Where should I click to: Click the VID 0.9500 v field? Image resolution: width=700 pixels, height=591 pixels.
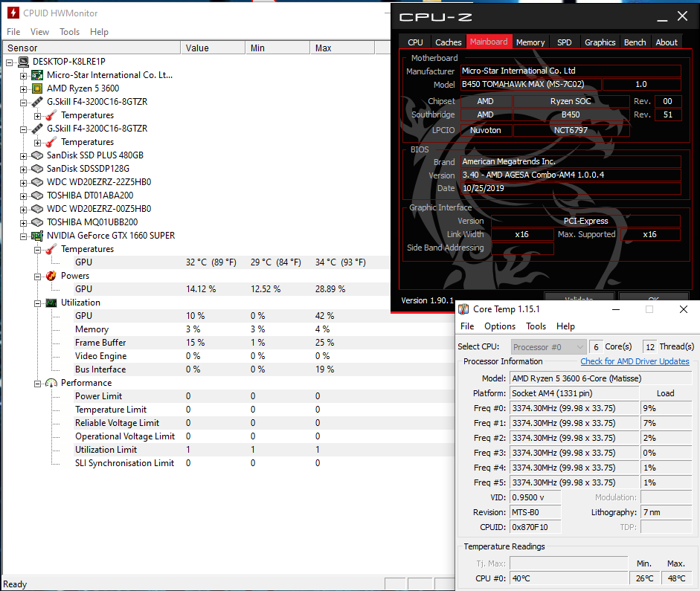(536, 497)
